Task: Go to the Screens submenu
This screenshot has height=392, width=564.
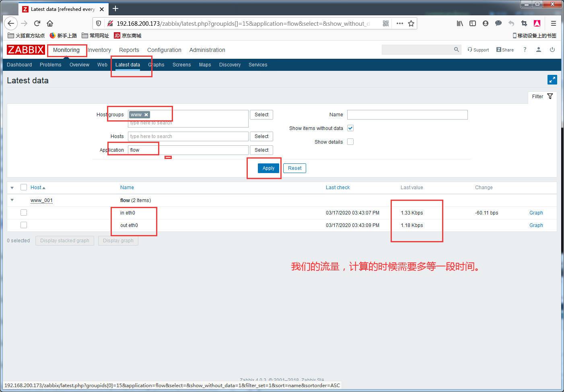Action: 182,65
